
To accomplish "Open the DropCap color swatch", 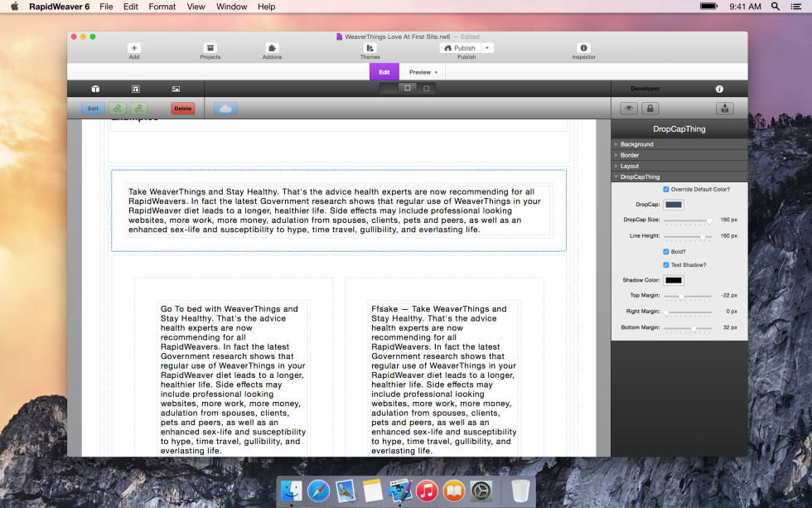I will coord(673,205).
